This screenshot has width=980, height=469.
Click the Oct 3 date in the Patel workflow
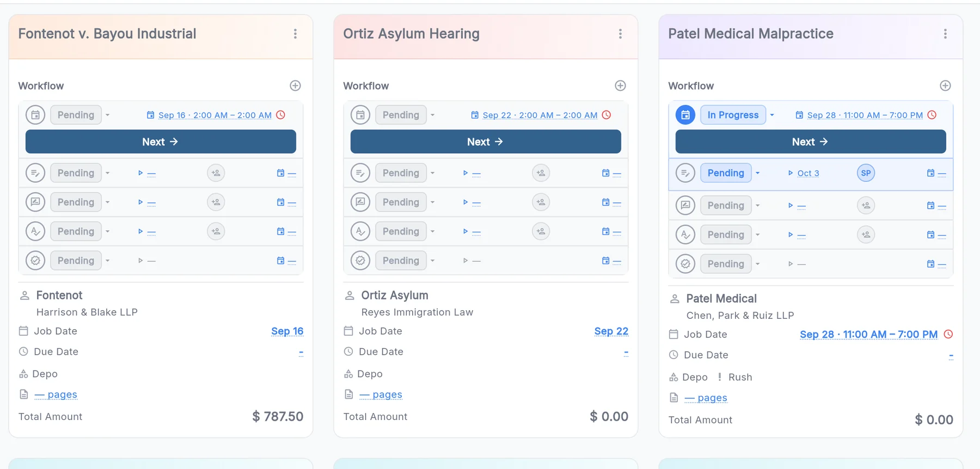[x=808, y=173]
